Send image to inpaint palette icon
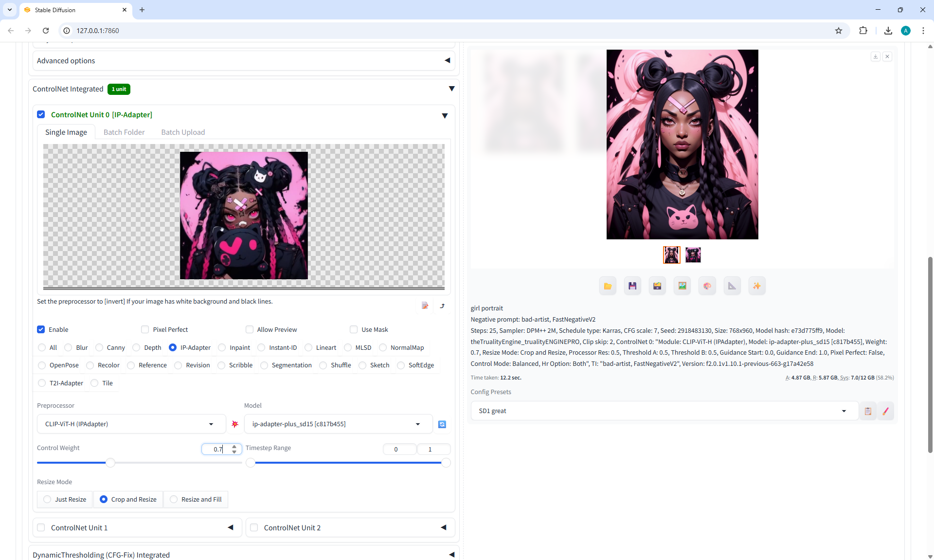The image size is (934, 560). (707, 286)
